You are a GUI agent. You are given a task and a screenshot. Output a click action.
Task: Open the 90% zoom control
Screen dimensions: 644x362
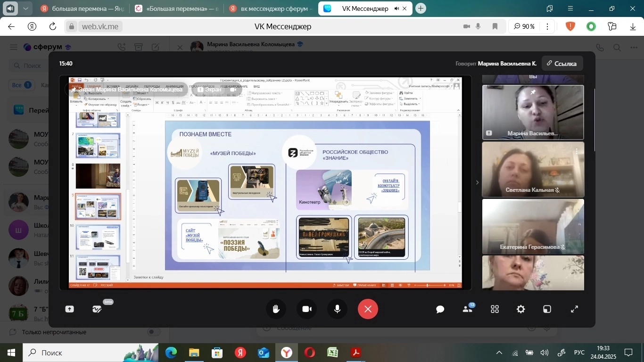point(524,26)
